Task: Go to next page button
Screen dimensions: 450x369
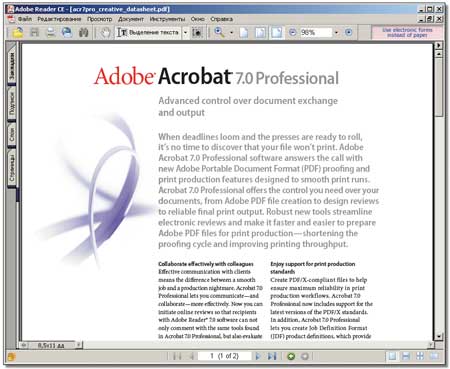Action: 257,356
